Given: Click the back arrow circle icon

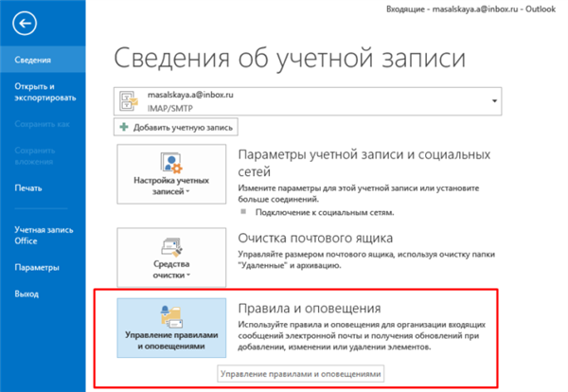Looking at the screenshot, I should [x=25, y=24].
